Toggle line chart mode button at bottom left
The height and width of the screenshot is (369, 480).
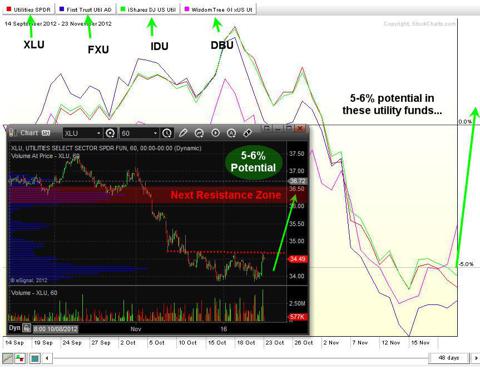tap(7, 359)
